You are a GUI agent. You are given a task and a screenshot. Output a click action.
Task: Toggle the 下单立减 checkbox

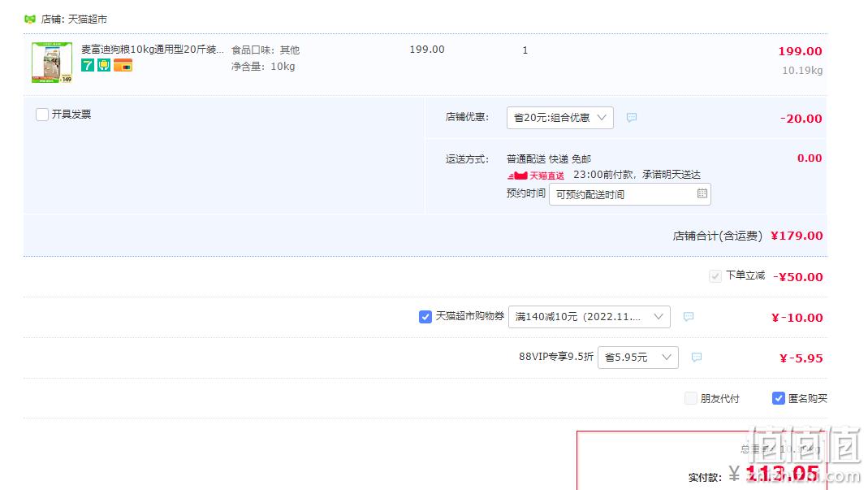pos(715,276)
